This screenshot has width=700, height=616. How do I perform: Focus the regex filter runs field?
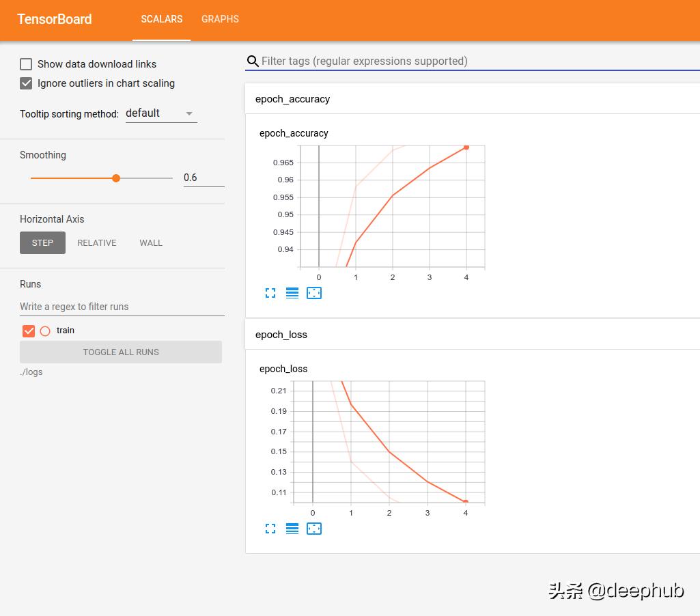point(122,307)
